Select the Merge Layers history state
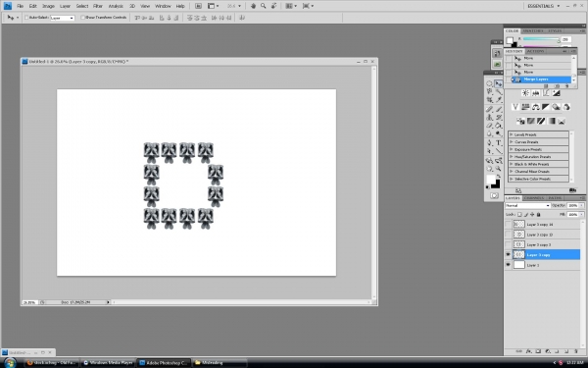This screenshot has height=368, width=588. pos(541,79)
